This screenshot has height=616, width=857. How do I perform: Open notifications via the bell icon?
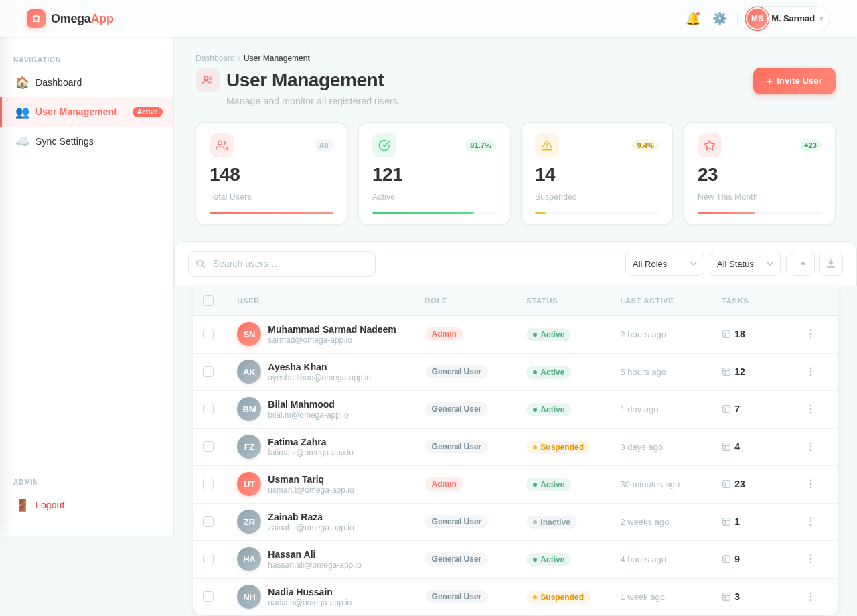(693, 18)
